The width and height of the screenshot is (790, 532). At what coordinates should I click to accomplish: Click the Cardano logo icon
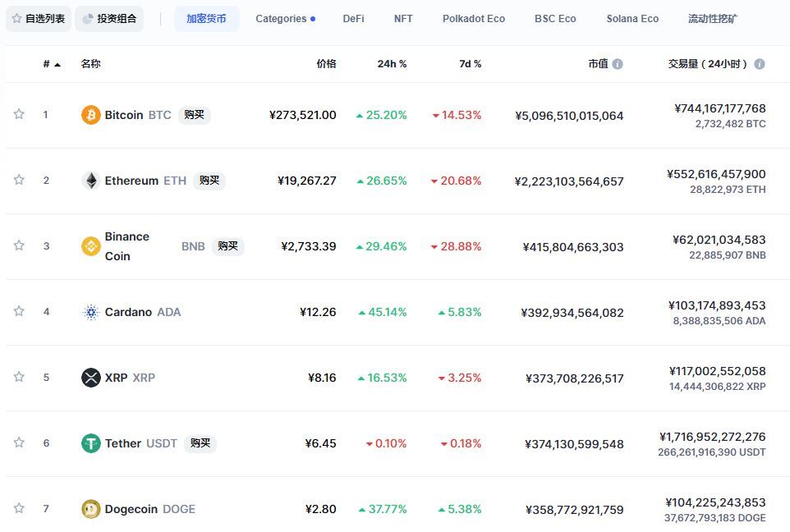pos(90,312)
